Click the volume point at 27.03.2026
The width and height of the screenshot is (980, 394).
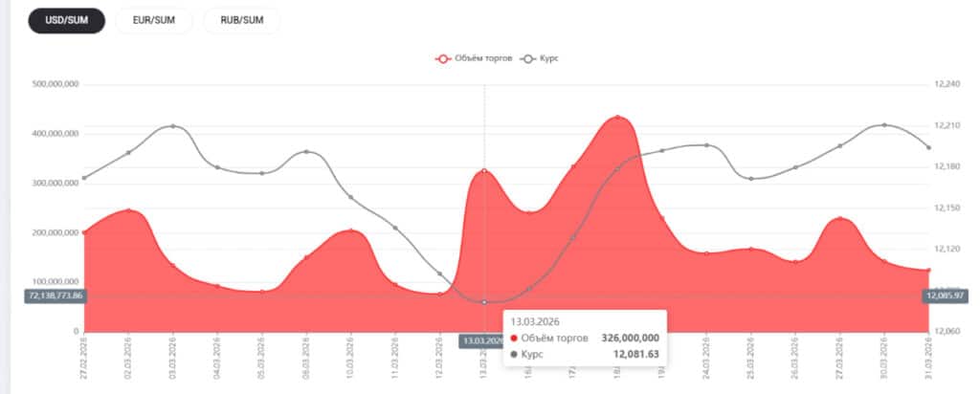click(840, 219)
